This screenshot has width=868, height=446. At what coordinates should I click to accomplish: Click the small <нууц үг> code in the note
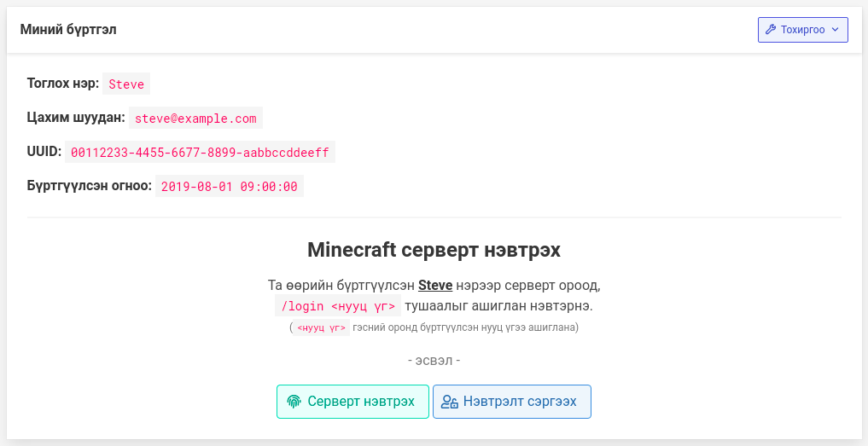coord(322,327)
